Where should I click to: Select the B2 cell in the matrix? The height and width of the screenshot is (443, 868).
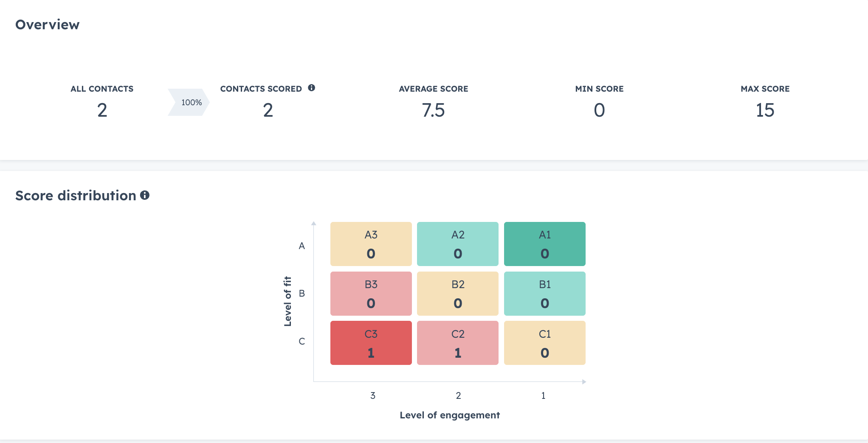coord(457,293)
